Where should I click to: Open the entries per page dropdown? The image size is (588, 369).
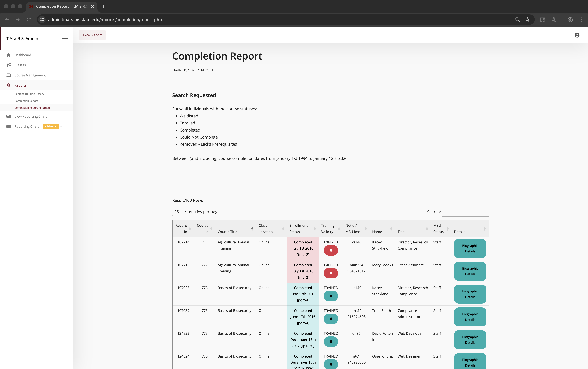(x=179, y=212)
